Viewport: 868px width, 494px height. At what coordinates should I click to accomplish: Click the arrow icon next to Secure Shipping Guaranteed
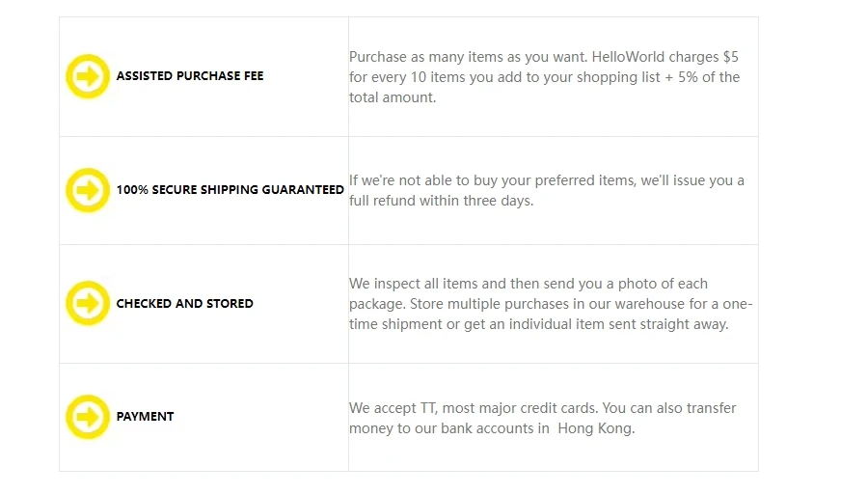click(88, 190)
